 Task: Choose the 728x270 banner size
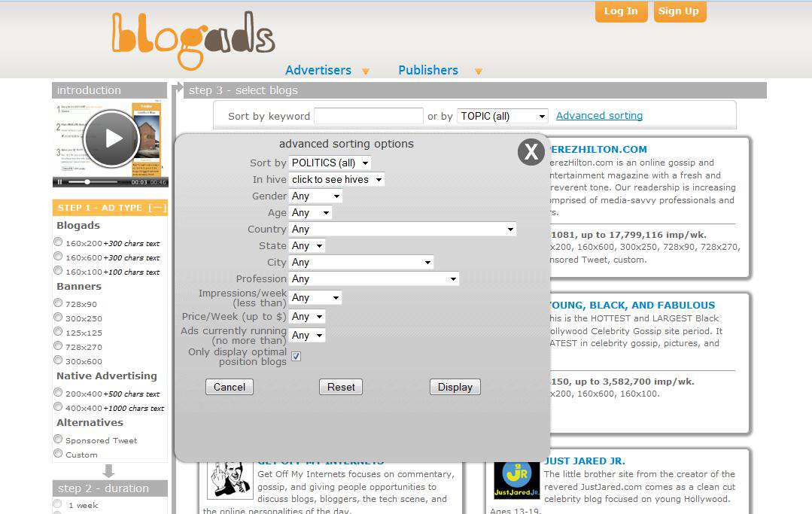[58, 345]
